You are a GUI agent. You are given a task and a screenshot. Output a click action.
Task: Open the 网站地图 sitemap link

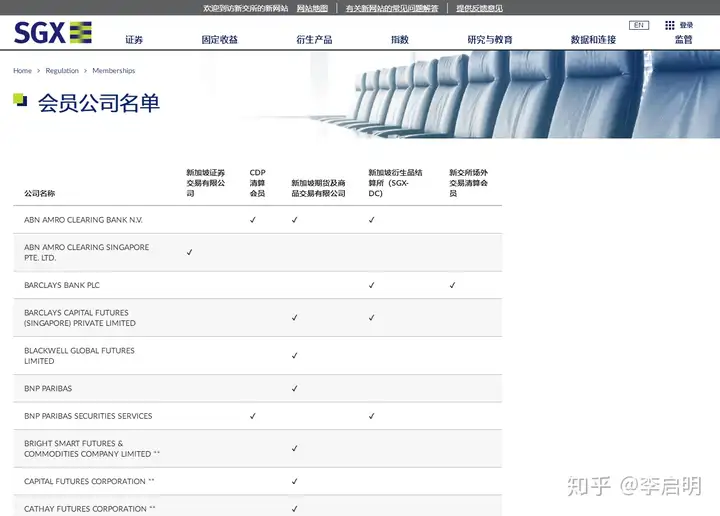point(312,8)
